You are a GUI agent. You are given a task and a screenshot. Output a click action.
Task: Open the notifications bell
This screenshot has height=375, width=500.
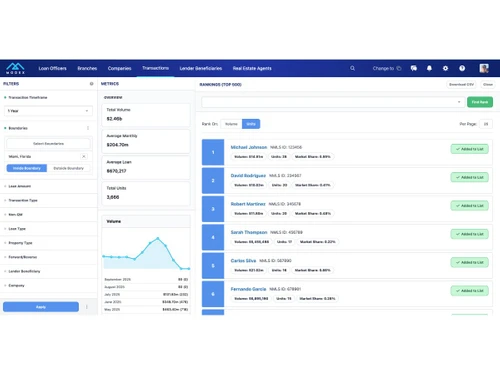click(429, 68)
